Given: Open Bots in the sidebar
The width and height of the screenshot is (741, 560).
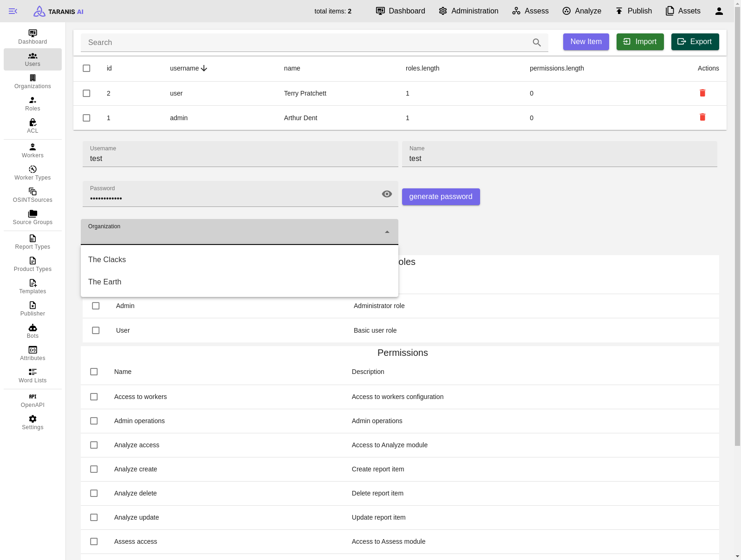Looking at the screenshot, I should (x=32, y=331).
